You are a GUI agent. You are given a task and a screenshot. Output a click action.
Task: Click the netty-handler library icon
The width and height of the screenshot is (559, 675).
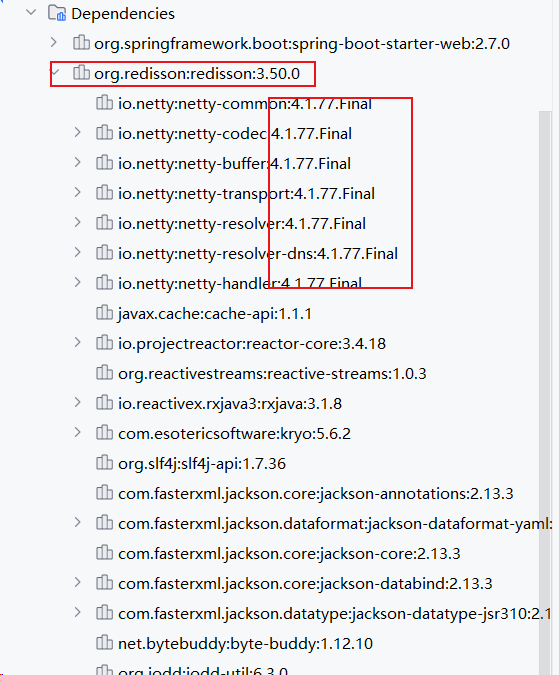(x=104, y=282)
